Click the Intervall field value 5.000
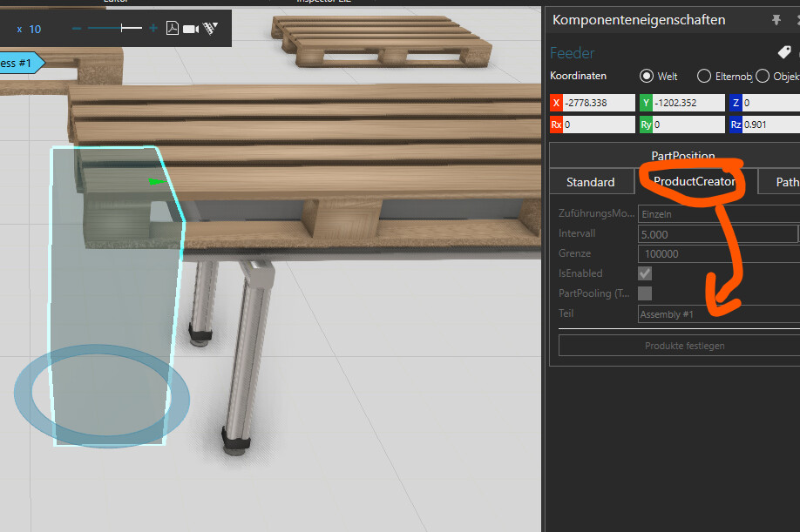This screenshot has width=800, height=532. 717,234
